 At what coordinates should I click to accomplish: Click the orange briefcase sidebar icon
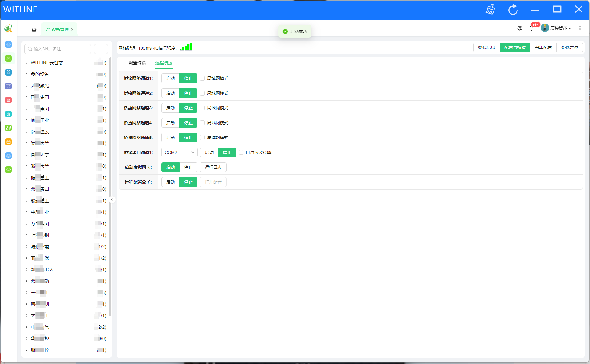click(x=8, y=142)
